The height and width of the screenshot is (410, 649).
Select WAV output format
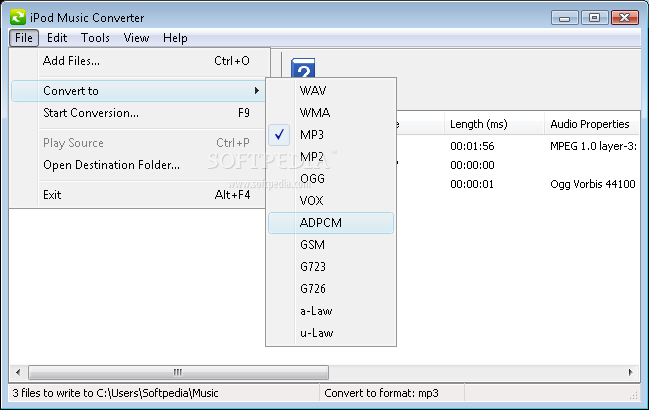pos(331,91)
